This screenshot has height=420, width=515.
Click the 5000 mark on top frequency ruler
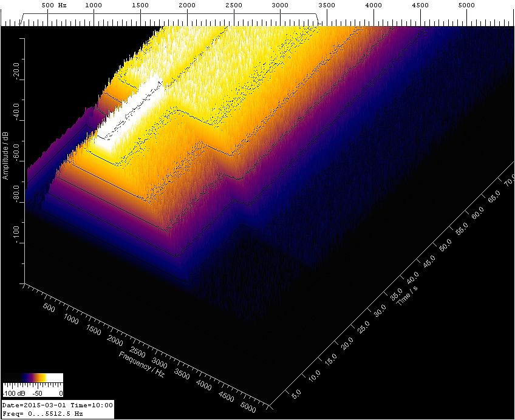click(466, 5)
